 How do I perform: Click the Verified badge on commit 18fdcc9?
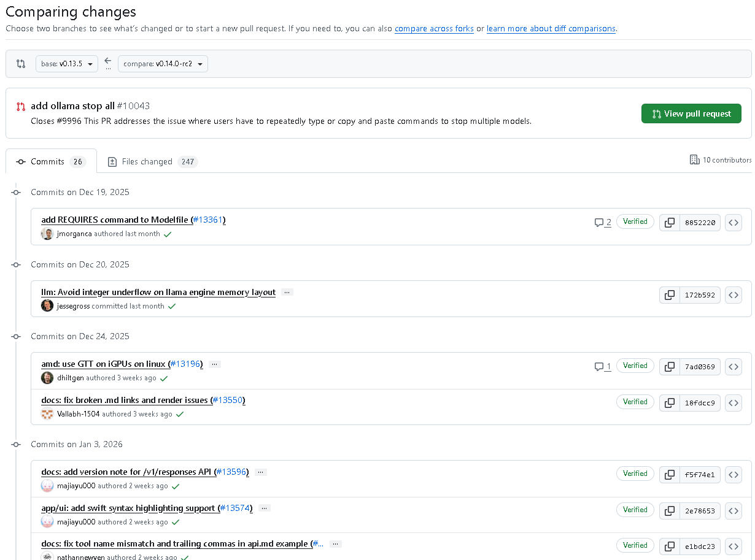[635, 402]
